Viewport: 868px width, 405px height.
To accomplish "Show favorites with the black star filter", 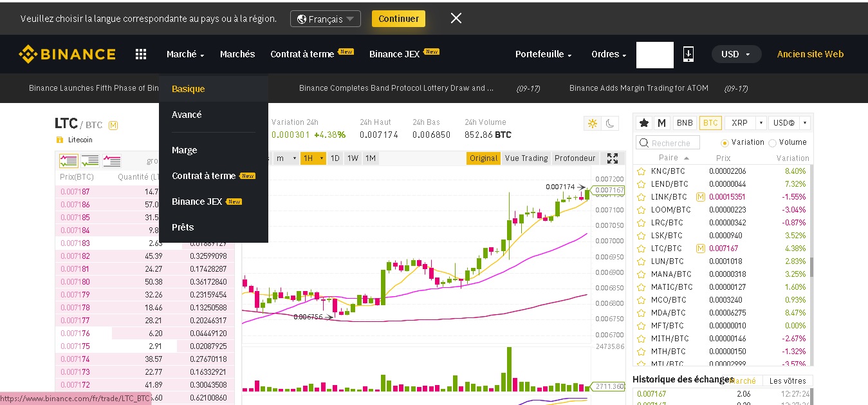I will (643, 123).
